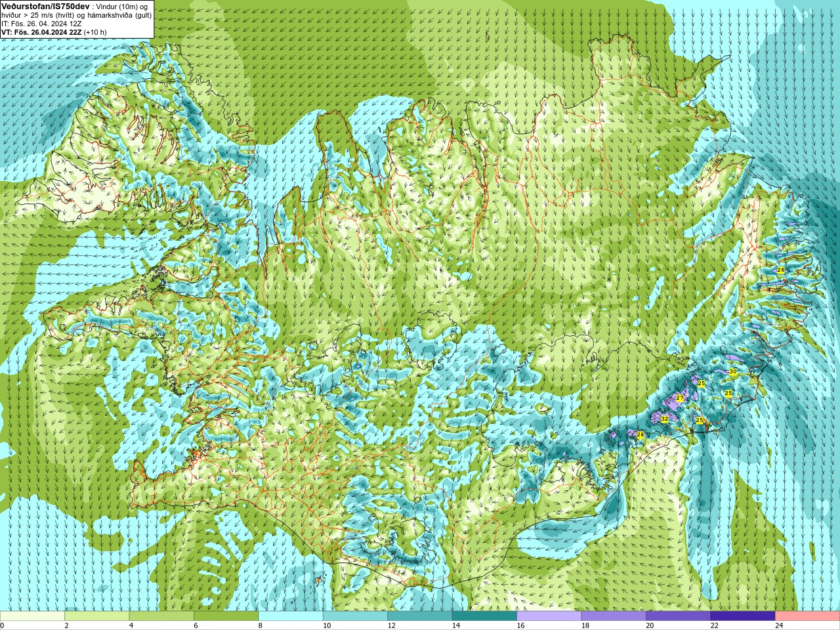Click the Veðurstofan/IS750dev title text
Image resolution: width=840 pixels, height=630 pixels.
click(x=46, y=6)
